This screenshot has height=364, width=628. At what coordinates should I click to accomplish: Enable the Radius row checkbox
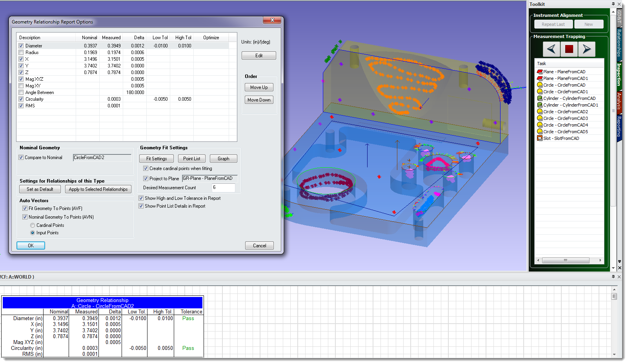pos(21,53)
